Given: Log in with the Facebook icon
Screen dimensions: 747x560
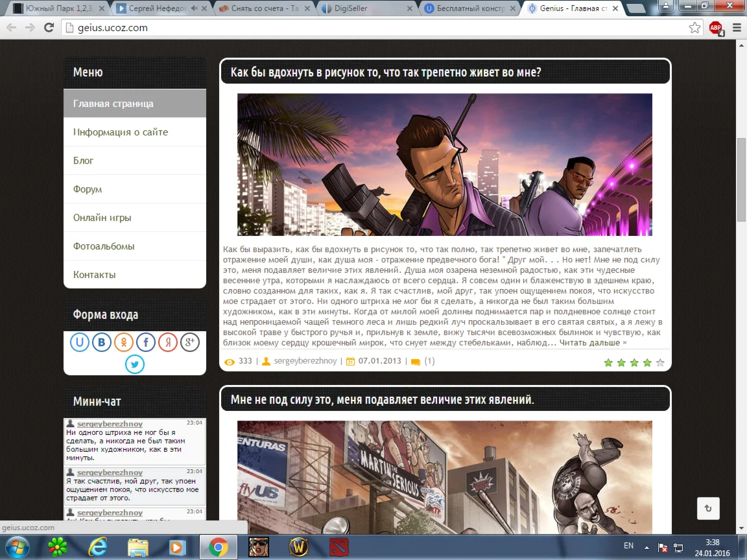Looking at the screenshot, I should coord(146,342).
